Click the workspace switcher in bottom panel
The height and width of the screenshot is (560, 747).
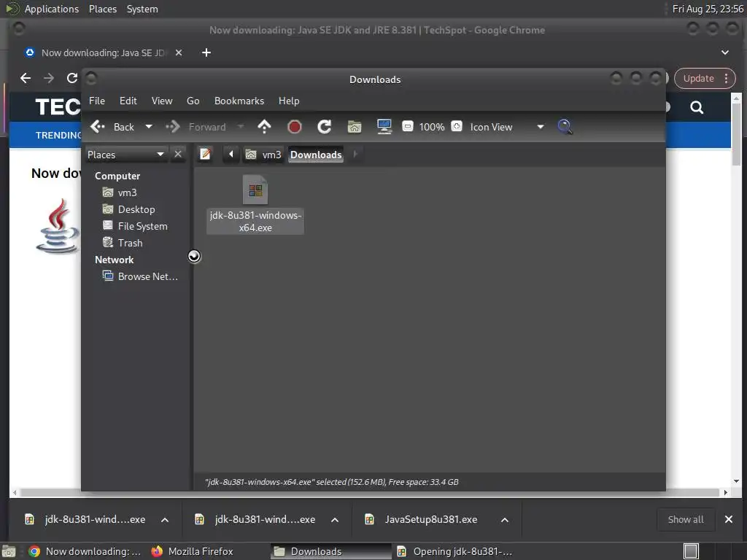(x=691, y=551)
